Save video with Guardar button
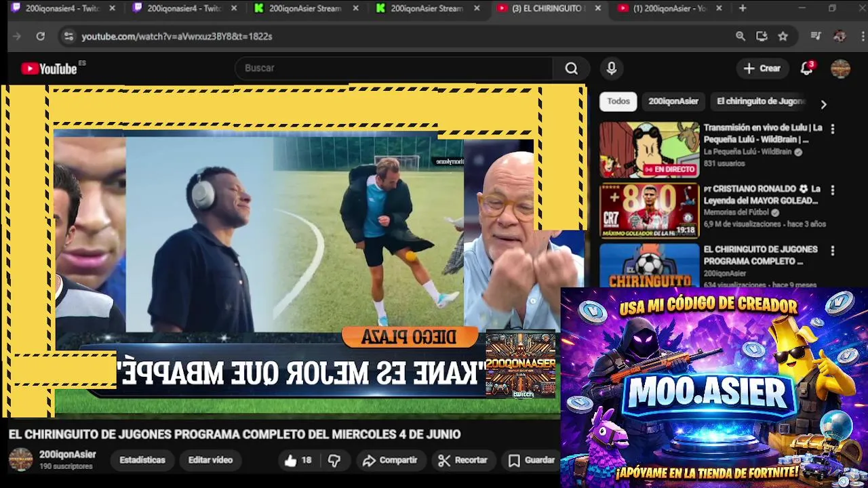Image resolution: width=868 pixels, height=488 pixels. tap(532, 460)
